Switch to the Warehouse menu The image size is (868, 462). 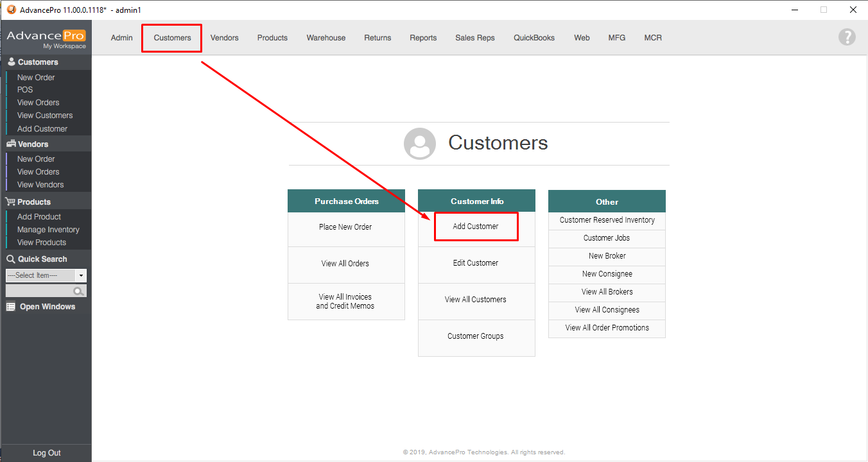[325, 38]
